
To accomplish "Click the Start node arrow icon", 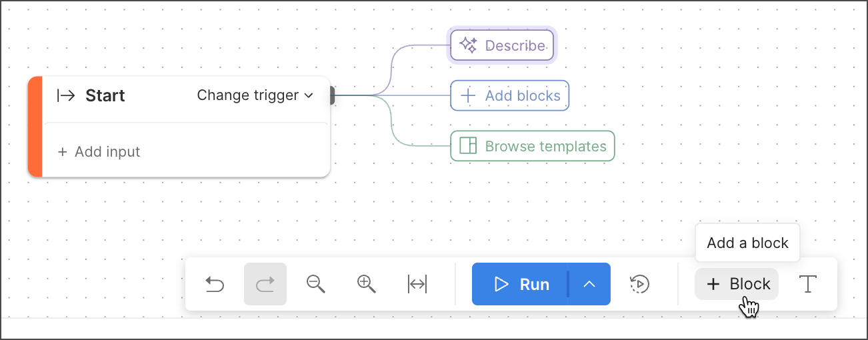I will pyautogui.click(x=66, y=96).
